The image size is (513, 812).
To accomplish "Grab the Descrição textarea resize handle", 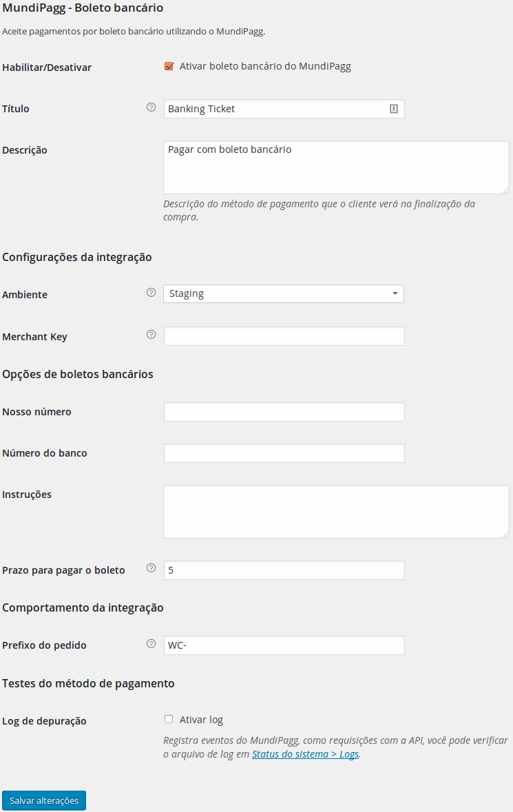I will tap(506, 190).
